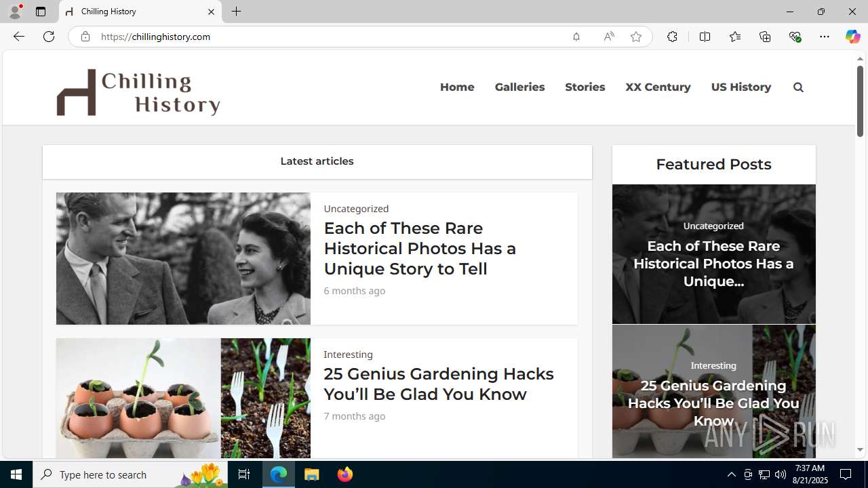Open Settings and more menu
The image size is (868, 488).
(825, 37)
